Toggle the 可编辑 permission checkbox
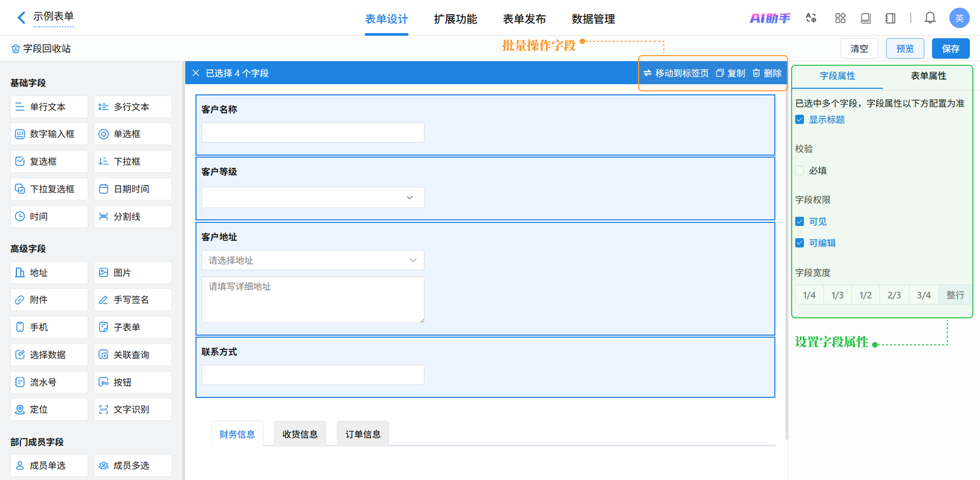Image resolution: width=980 pixels, height=480 pixels. pos(800,243)
